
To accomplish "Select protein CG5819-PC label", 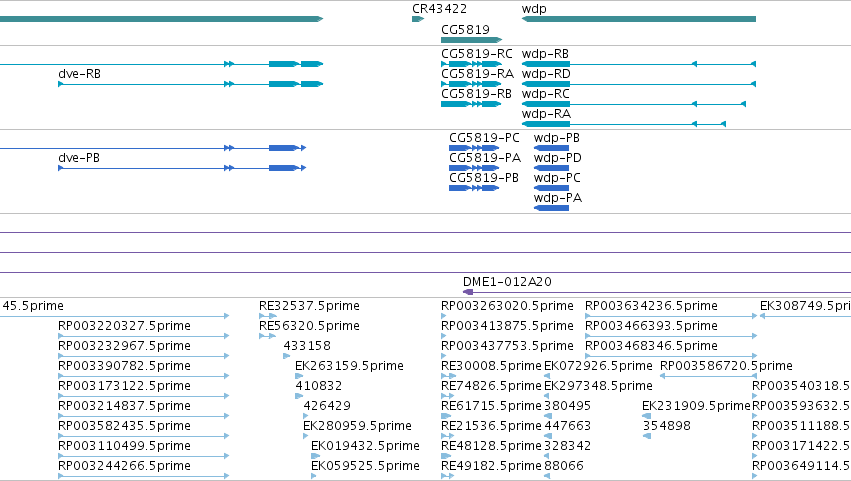I will tap(484, 138).
